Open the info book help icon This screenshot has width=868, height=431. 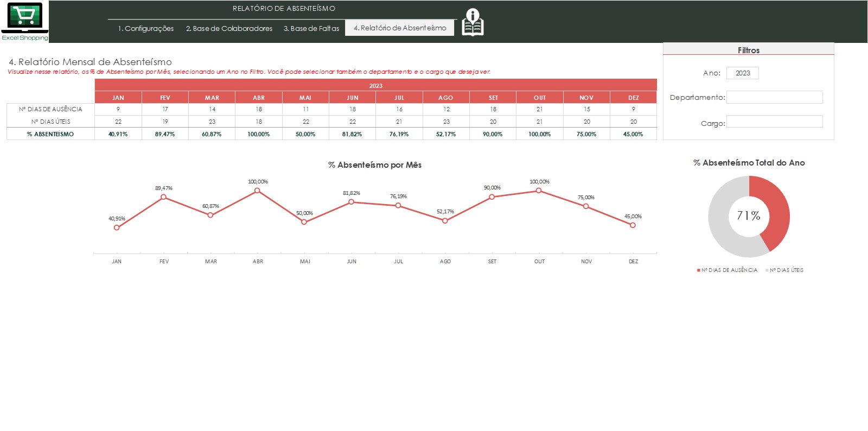tap(473, 23)
